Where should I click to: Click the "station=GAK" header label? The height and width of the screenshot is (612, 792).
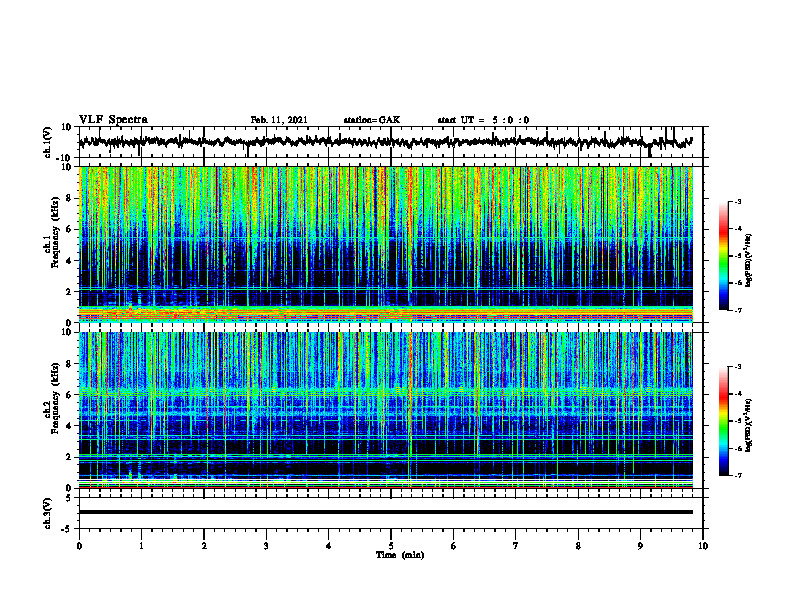coord(372,120)
